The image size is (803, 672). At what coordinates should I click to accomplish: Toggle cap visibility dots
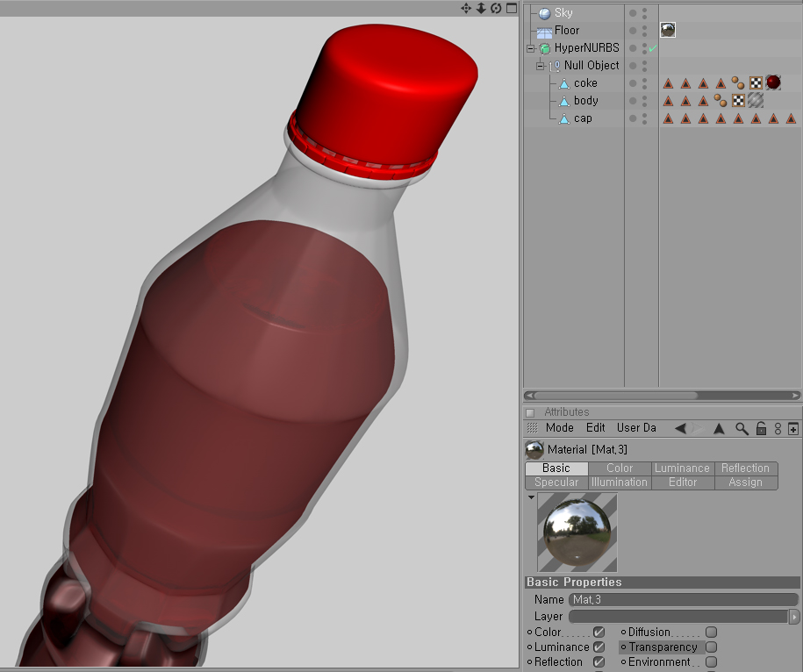[x=645, y=118]
